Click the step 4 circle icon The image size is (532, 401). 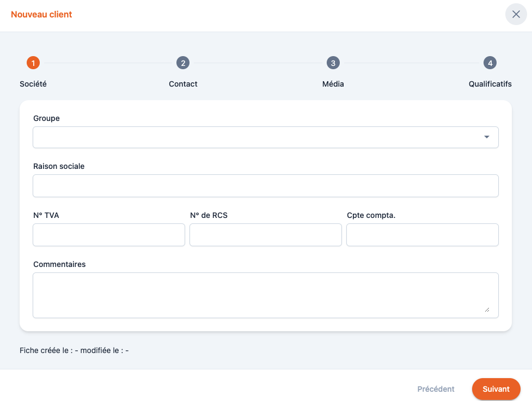(490, 63)
